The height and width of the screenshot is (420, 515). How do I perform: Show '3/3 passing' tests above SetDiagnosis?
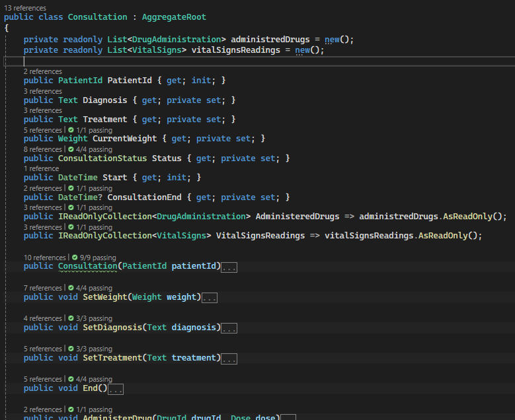(94, 318)
